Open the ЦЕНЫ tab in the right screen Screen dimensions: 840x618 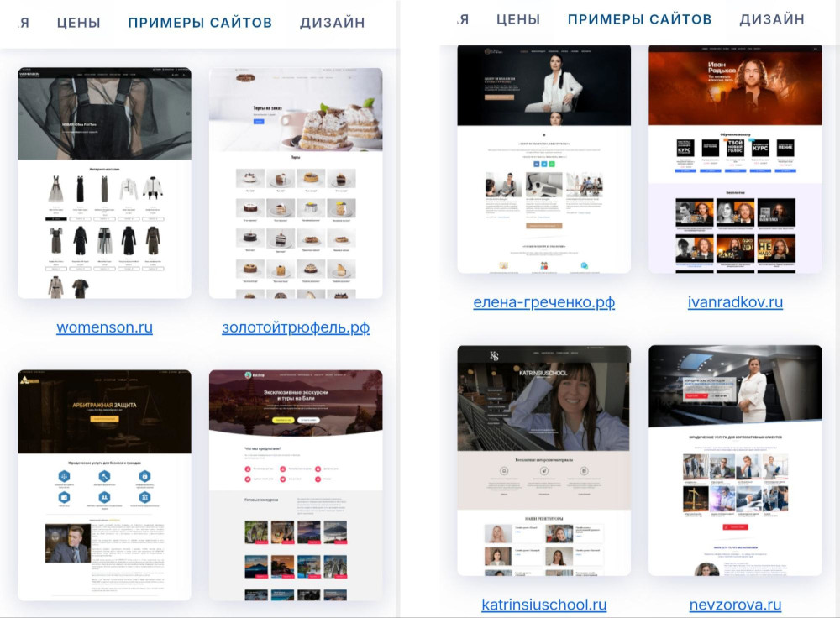(x=518, y=19)
